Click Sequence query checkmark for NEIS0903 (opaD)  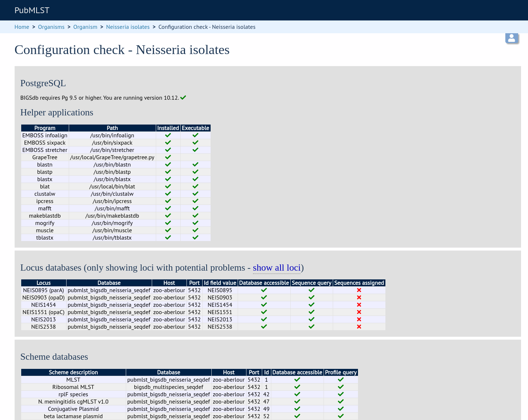pos(312,297)
